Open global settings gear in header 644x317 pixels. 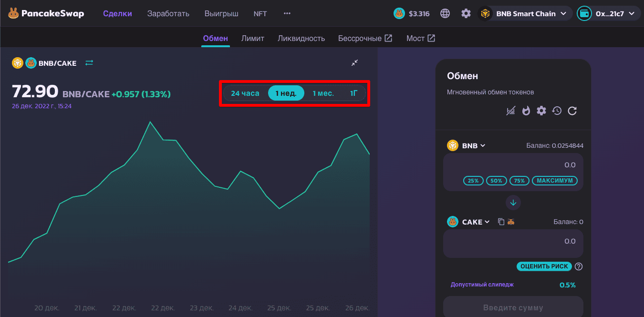(466, 13)
